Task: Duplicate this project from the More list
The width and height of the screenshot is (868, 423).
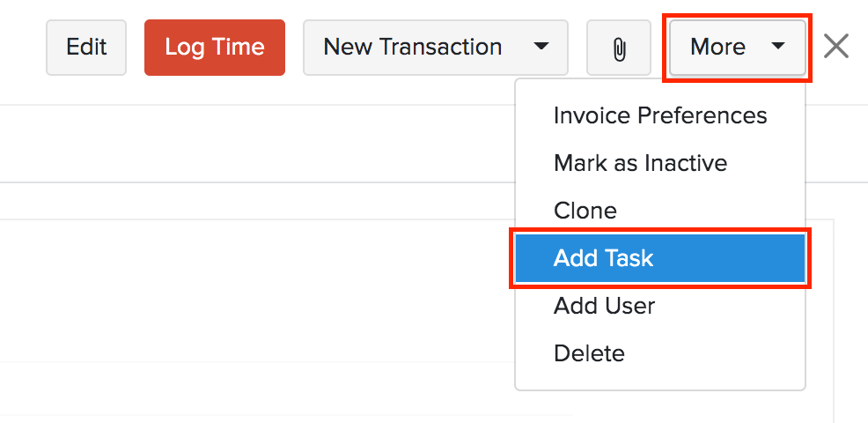Action: click(585, 211)
